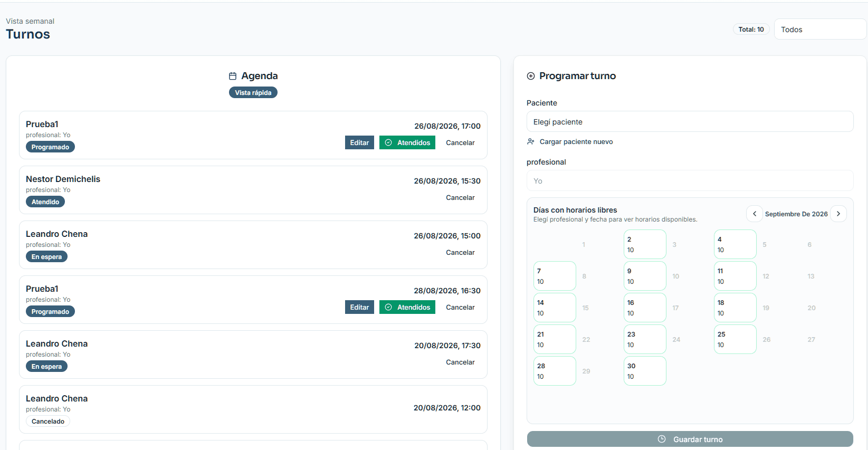Mark Prueba1 26/08/2026 turno as Atendidos
The height and width of the screenshot is (450, 868).
(407, 142)
